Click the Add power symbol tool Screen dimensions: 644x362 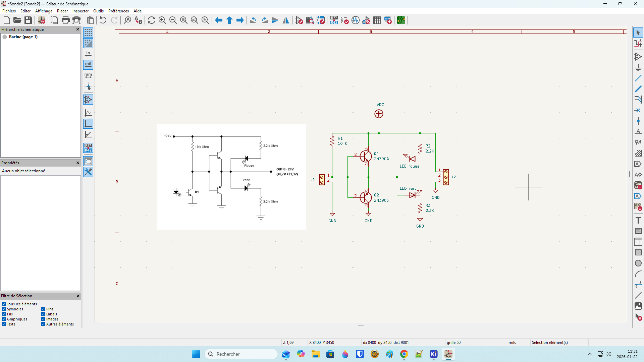(638, 67)
